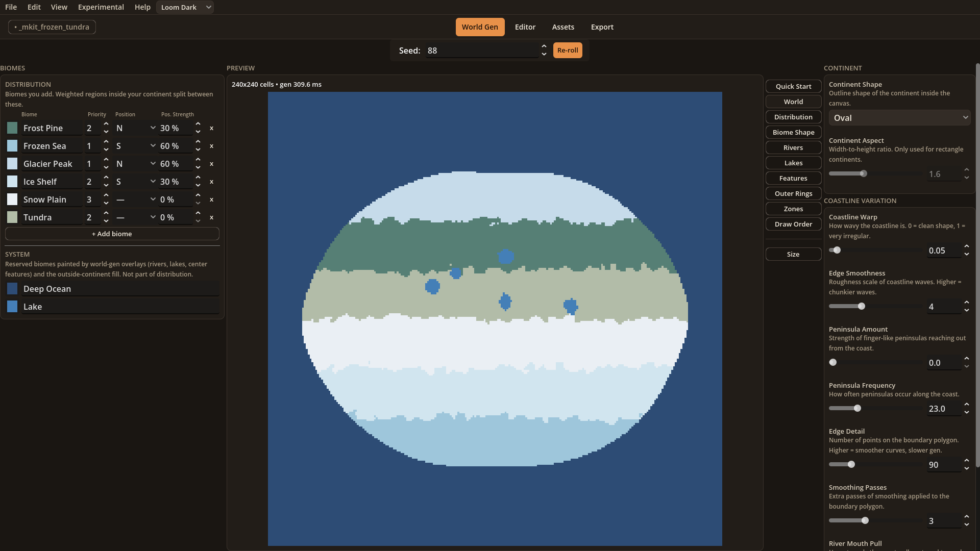The height and width of the screenshot is (551, 980).
Task: Open Ice Shelf position dropdown
Action: (x=136, y=182)
